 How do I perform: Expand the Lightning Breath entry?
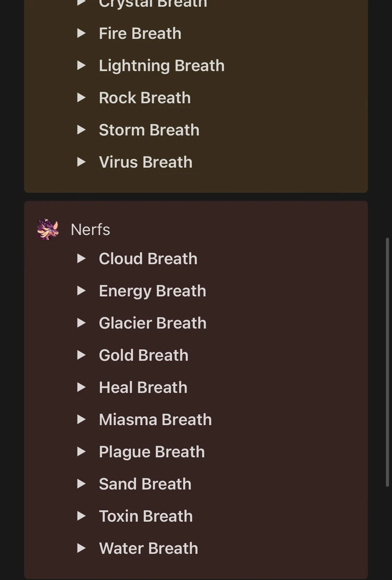[82, 65]
